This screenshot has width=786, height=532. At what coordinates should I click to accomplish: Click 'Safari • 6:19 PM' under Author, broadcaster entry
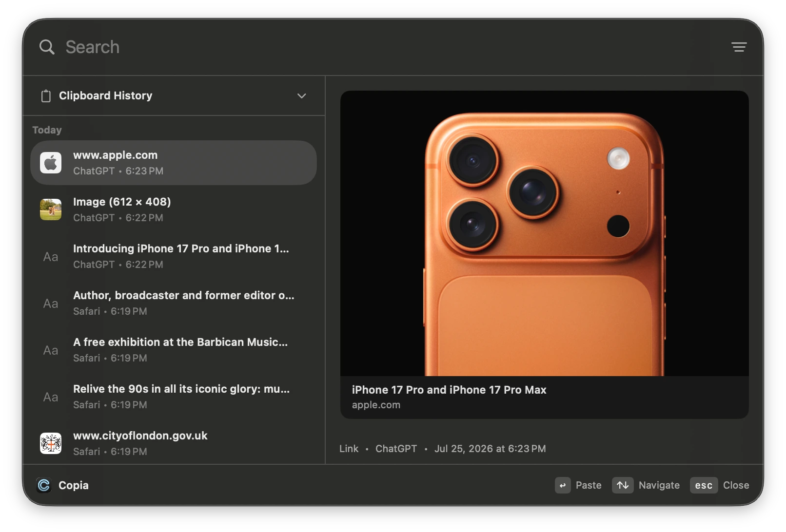pyautogui.click(x=110, y=311)
